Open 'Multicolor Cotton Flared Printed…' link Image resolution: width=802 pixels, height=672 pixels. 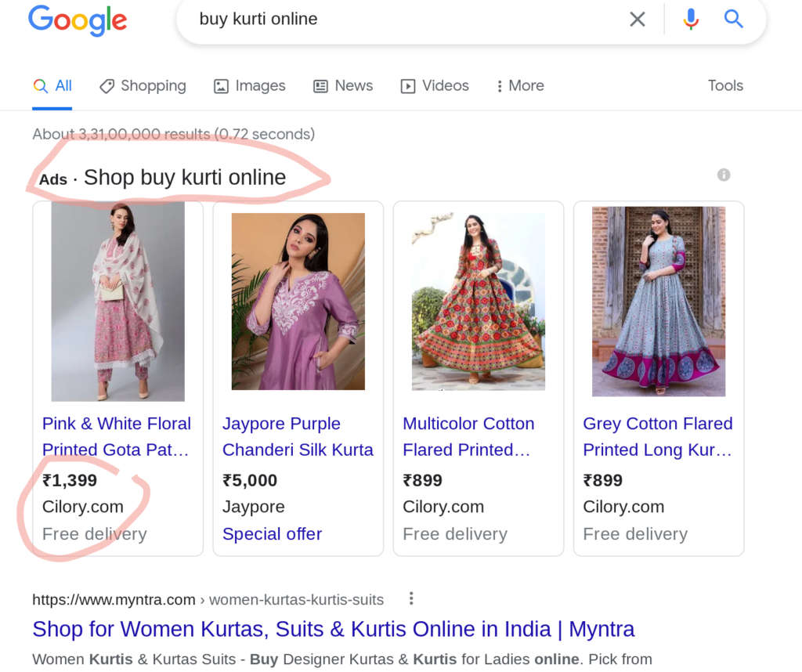468,437
